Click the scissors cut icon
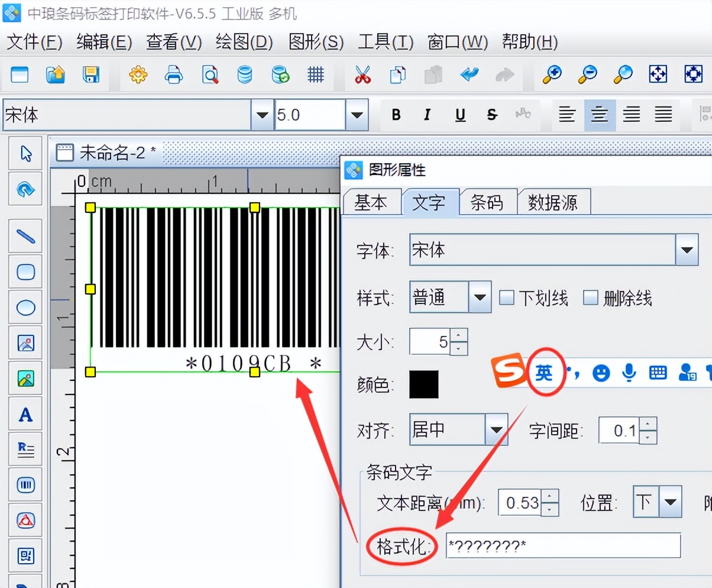 tap(363, 75)
